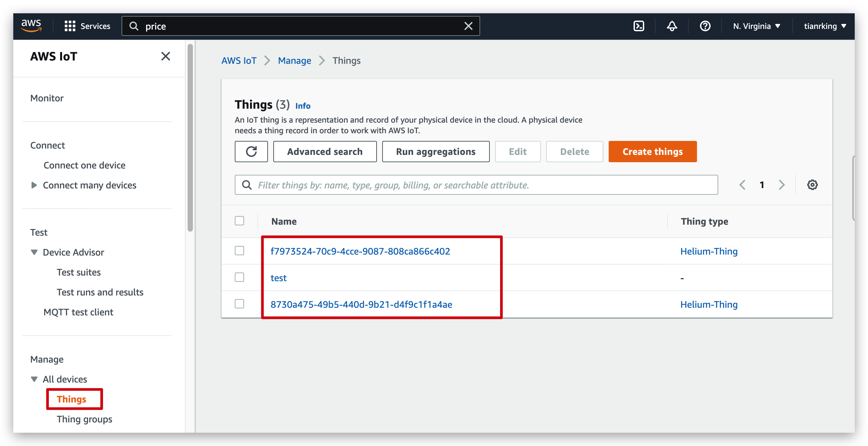Viewport: 868px width, 446px height.
Task: Click the Manage section heading
Action: pyautogui.click(x=47, y=359)
